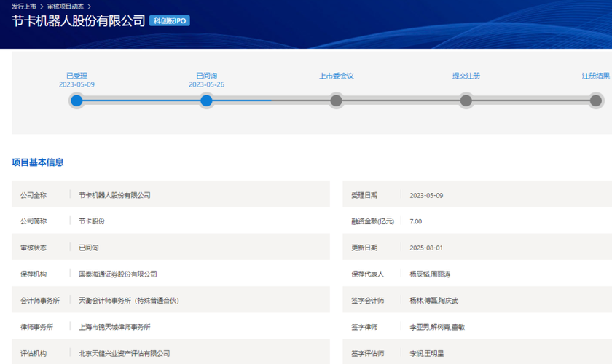Click the appraiser 北京天健兴业资产评估有限公司
Viewport: 612px width, 364px height.
(x=124, y=354)
